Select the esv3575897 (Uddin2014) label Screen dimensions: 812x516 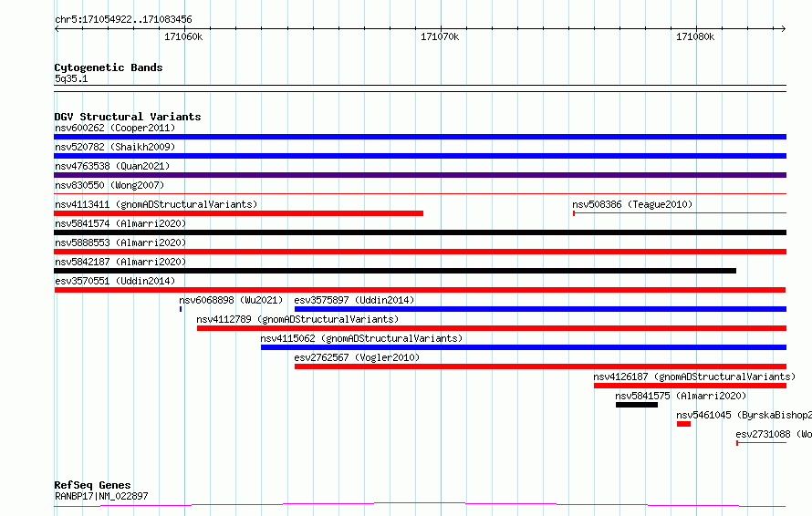(354, 300)
